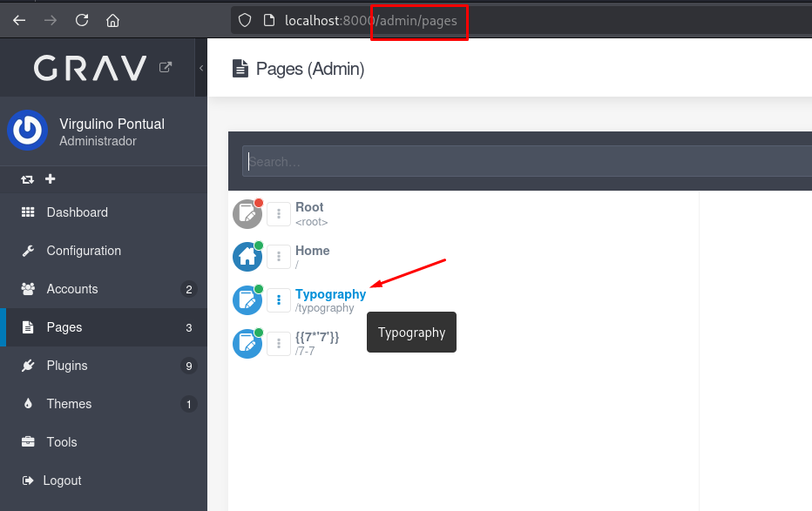Open Themes from the sidebar
The image size is (812, 511).
(69, 404)
